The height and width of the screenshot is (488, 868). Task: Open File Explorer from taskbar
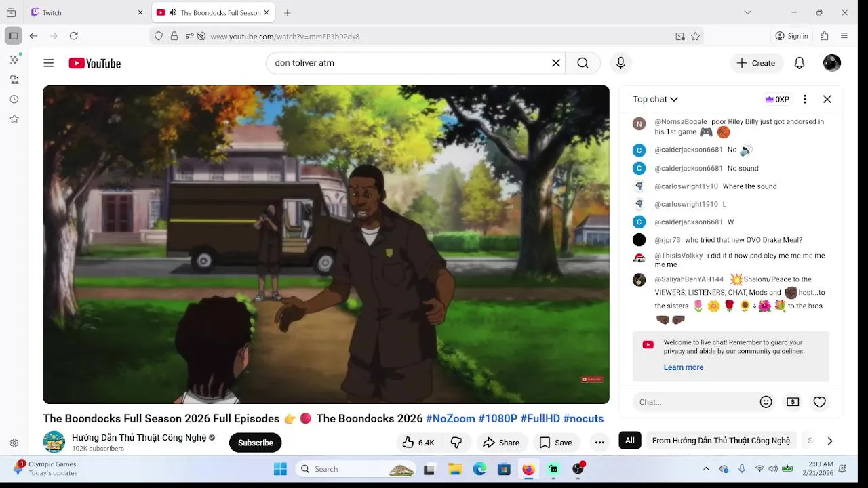coord(455,469)
